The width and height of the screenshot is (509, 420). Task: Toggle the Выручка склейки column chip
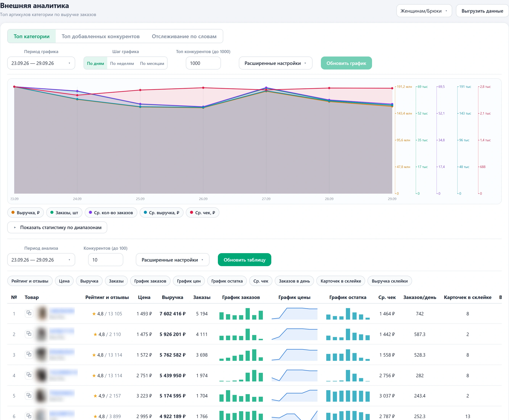(x=390, y=281)
